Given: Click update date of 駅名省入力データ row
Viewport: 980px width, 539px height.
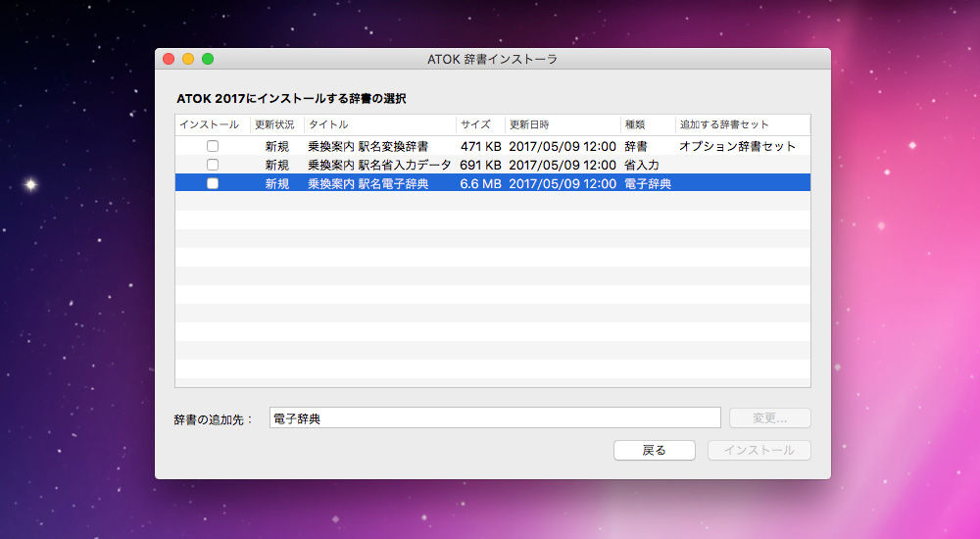Looking at the screenshot, I should pyautogui.click(x=563, y=165).
